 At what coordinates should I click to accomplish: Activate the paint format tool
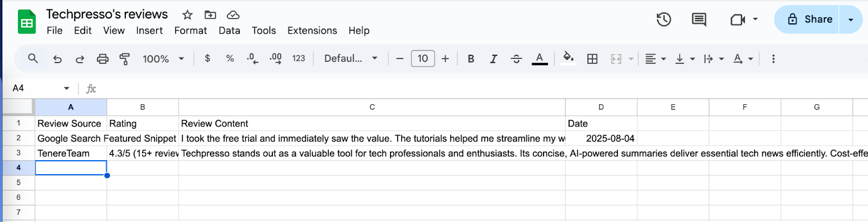[125, 59]
